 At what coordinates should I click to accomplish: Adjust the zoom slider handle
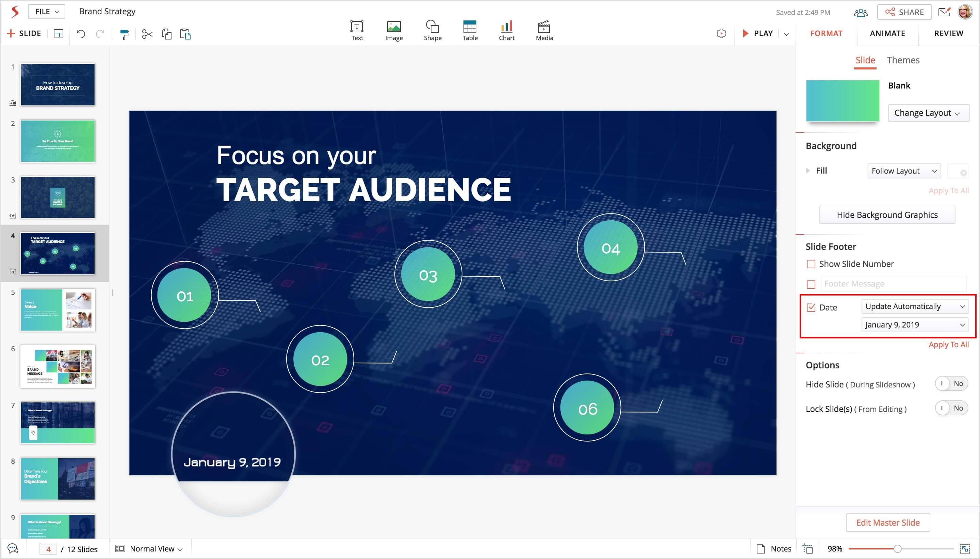[897, 549]
